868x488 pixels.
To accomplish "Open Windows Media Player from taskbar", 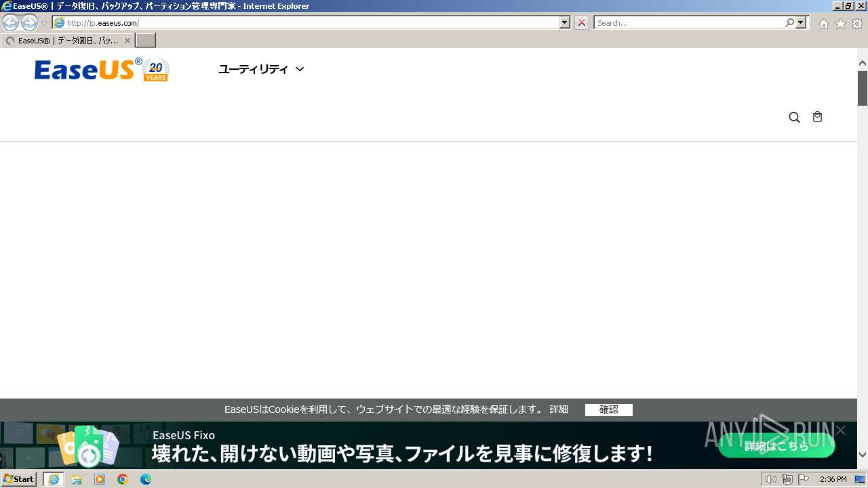I will (100, 479).
